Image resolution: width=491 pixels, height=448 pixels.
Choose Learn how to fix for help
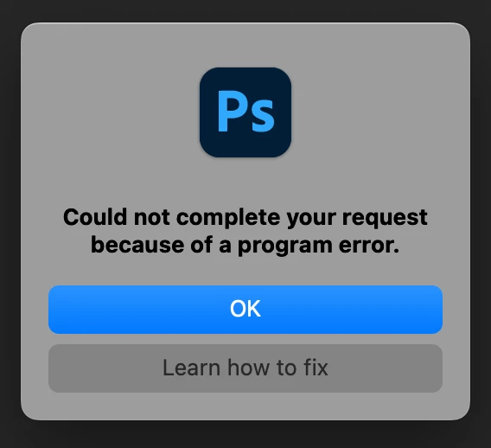[245, 368]
